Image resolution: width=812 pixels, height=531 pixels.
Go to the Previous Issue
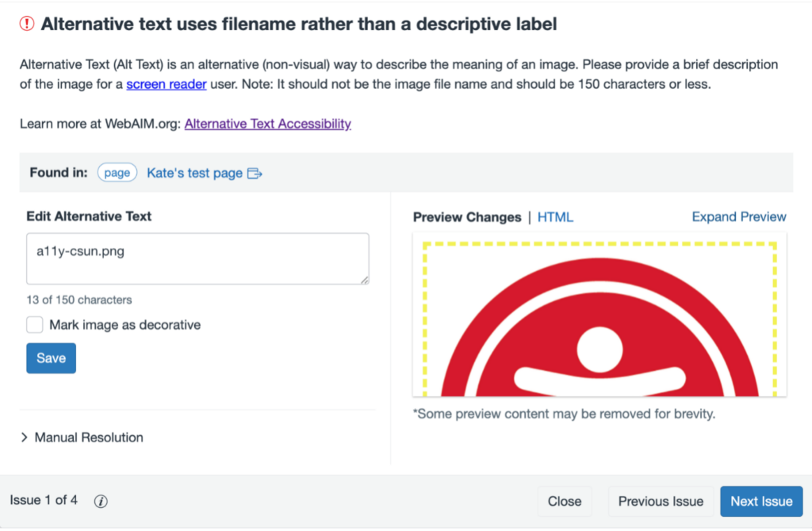[x=661, y=501]
